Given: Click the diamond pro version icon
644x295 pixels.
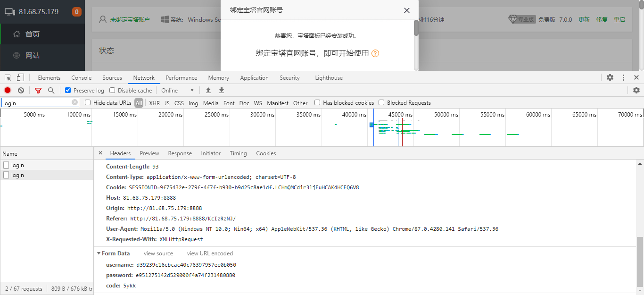Looking at the screenshot, I should (x=513, y=19).
